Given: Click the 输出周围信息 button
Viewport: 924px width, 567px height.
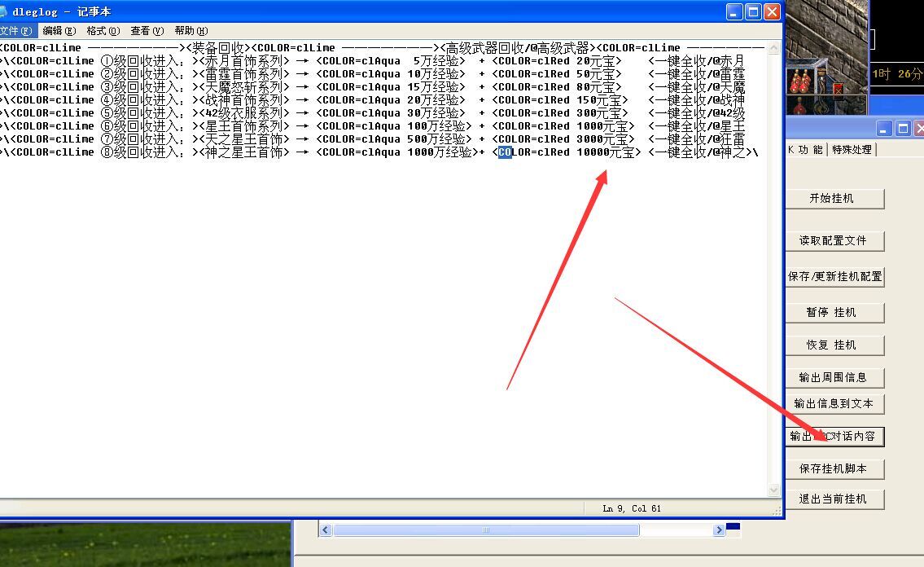Looking at the screenshot, I should 834,378.
